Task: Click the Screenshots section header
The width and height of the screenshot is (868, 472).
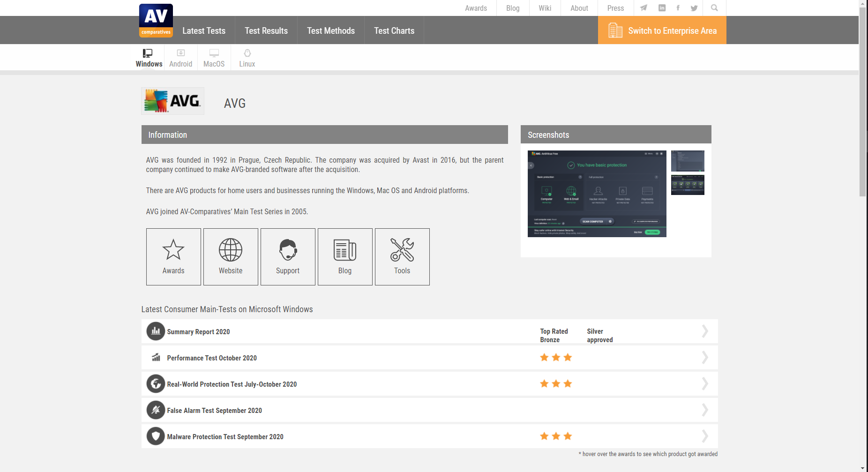Action: pos(616,135)
